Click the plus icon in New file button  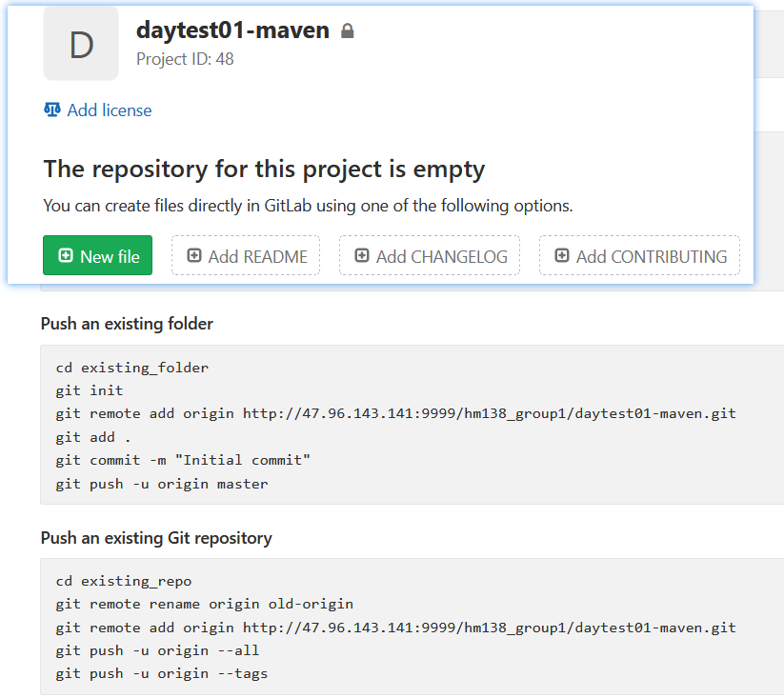tap(66, 256)
